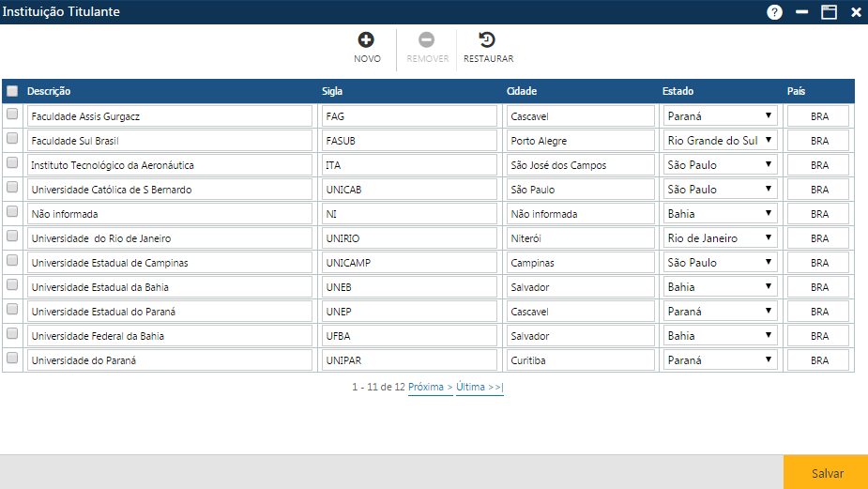The width and height of the screenshot is (868, 489).
Task: Minimize the Instituição Titulante panel
Action: tap(801, 12)
